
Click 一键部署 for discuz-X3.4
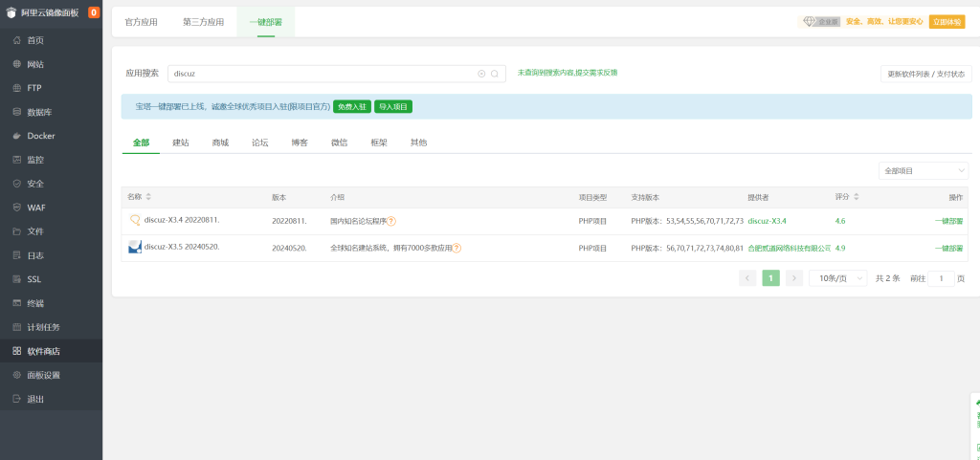948,221
